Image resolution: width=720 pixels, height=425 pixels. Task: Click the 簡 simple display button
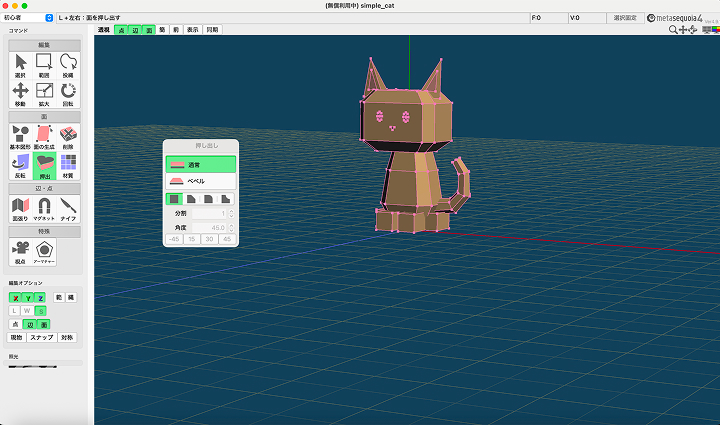click(x=162, y=30)
